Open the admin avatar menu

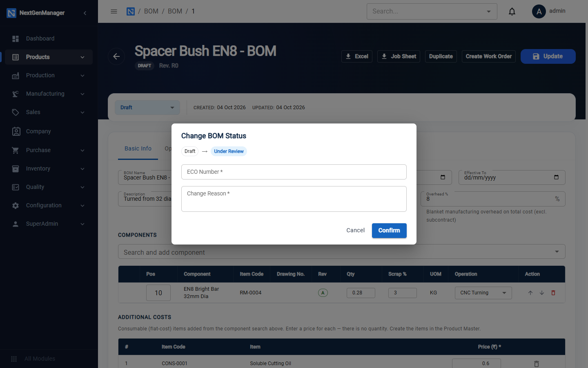pos(539,11)
